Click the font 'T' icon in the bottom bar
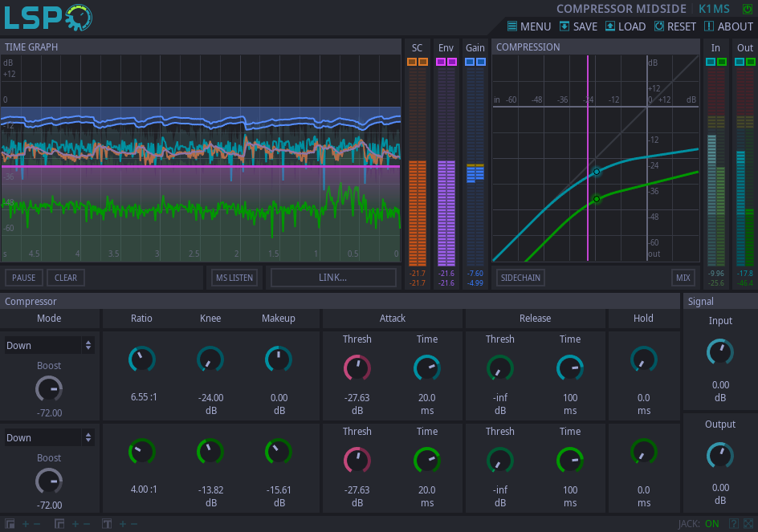The height and width of the screenshot is (532, 758). point(107,524)
